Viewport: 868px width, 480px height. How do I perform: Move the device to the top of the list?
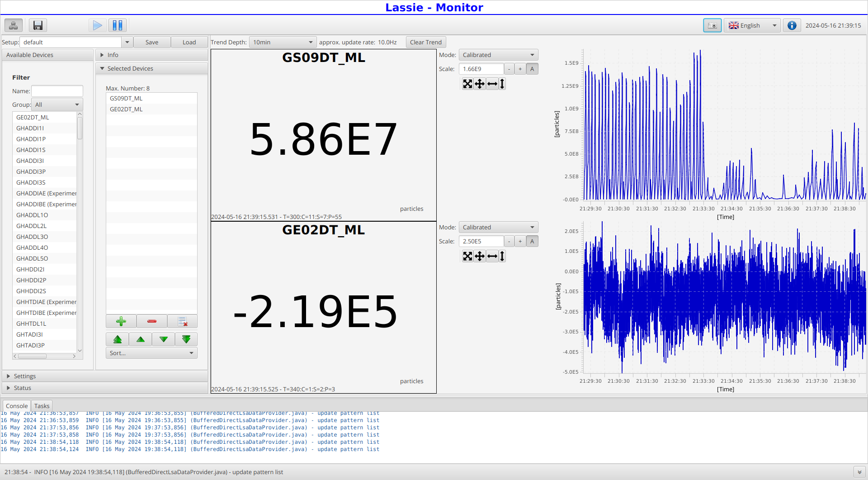point(118,339)
